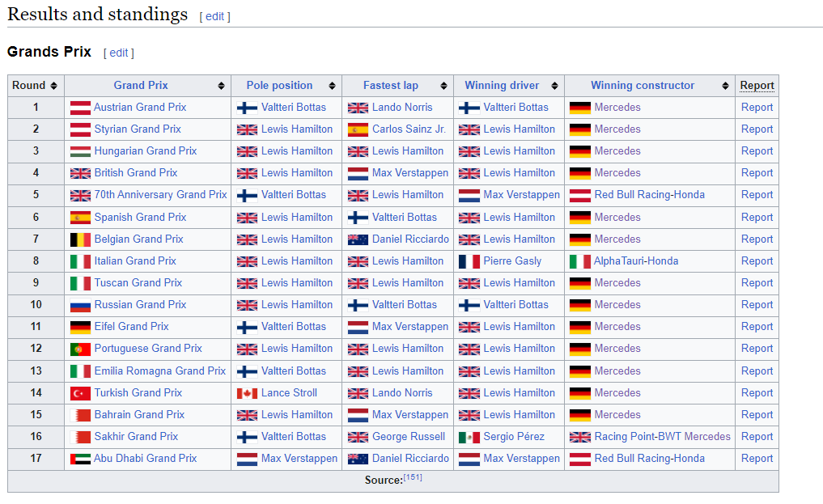Sort by Winning driver column arrows
This screenshot has height=504, width=823.
click(x=555, y=86)
